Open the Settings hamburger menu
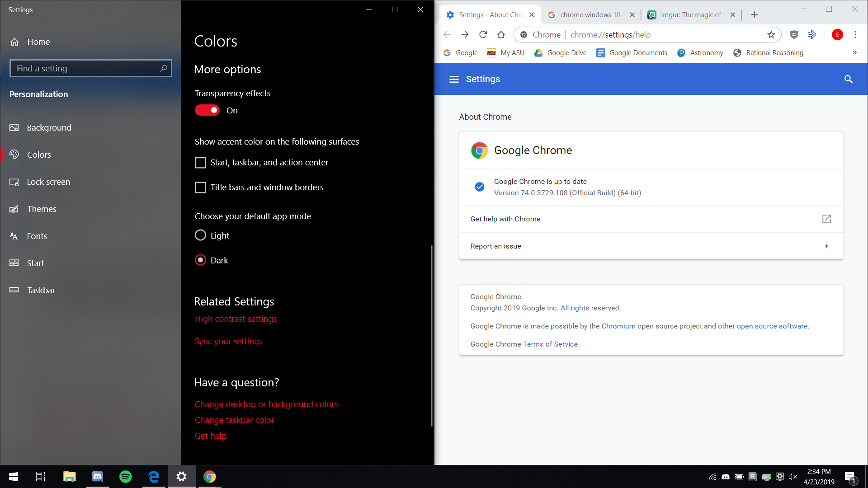The width and height of the screenshot is (868, 488). tap(453, 79)
